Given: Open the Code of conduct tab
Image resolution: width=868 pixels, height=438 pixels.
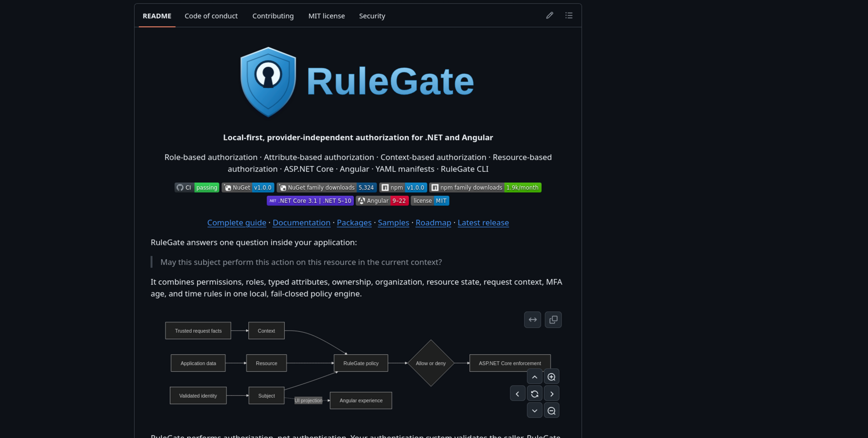Looking at the screenshot, I should [211, 16].
